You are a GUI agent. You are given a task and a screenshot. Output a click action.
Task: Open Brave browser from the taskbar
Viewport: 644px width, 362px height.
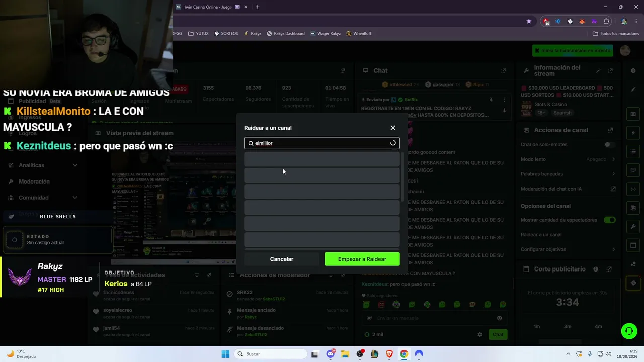(389, 354)
